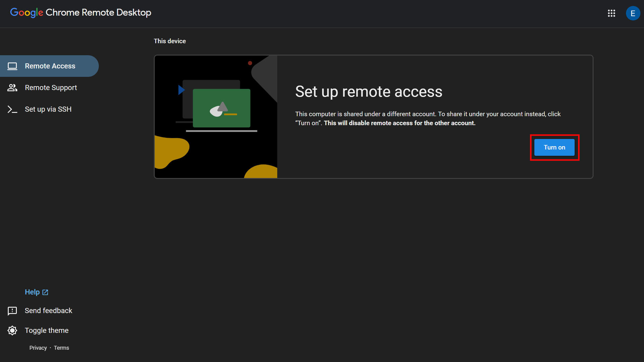Click the Toggle theme brightness icon
Image resolution: width=644 pixels, height=362 pixels.
[x=12, y=330]
